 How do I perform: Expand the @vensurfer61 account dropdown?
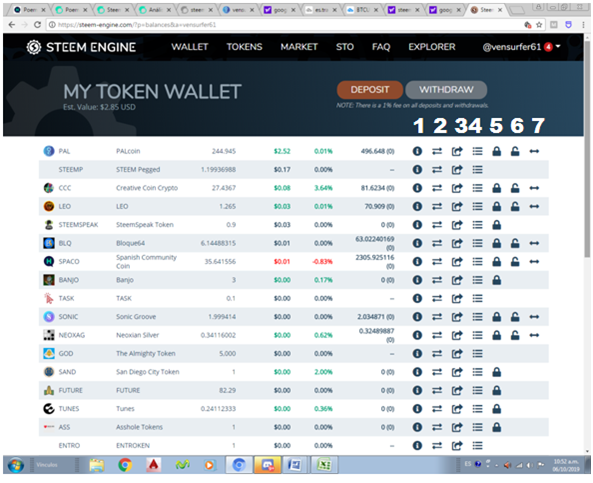tap(521, 47)
